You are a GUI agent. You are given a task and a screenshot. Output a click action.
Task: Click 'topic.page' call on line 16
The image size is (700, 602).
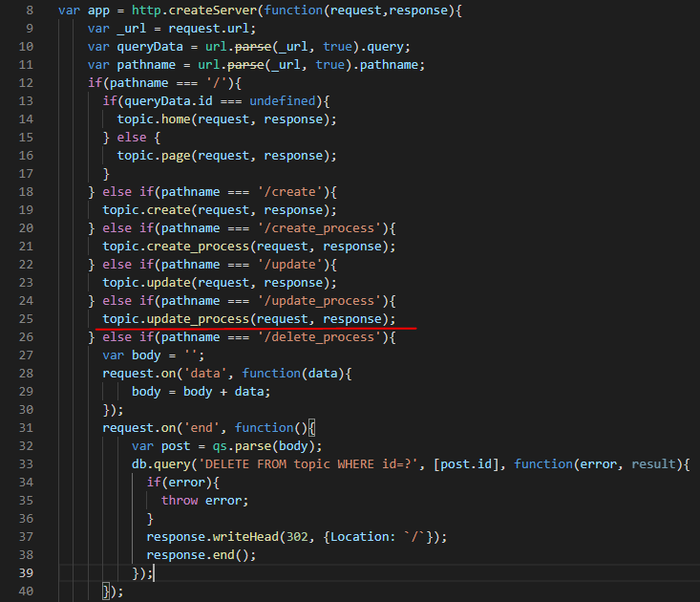point(154,156)
